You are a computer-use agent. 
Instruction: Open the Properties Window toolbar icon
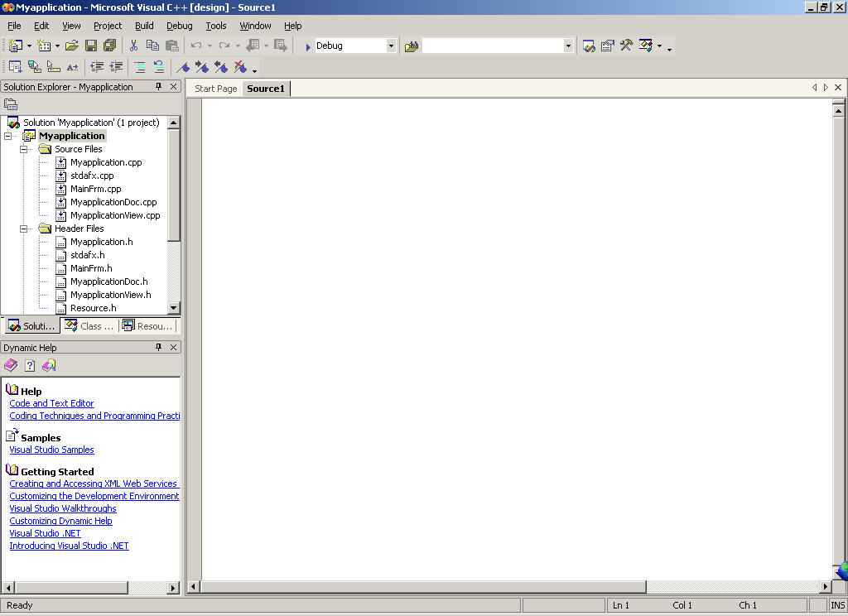click(x=607, y=46)
